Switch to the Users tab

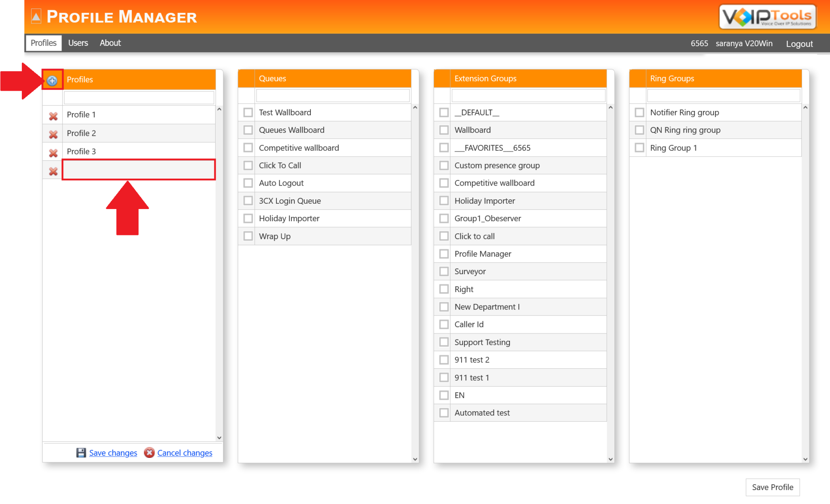(78, 43)
